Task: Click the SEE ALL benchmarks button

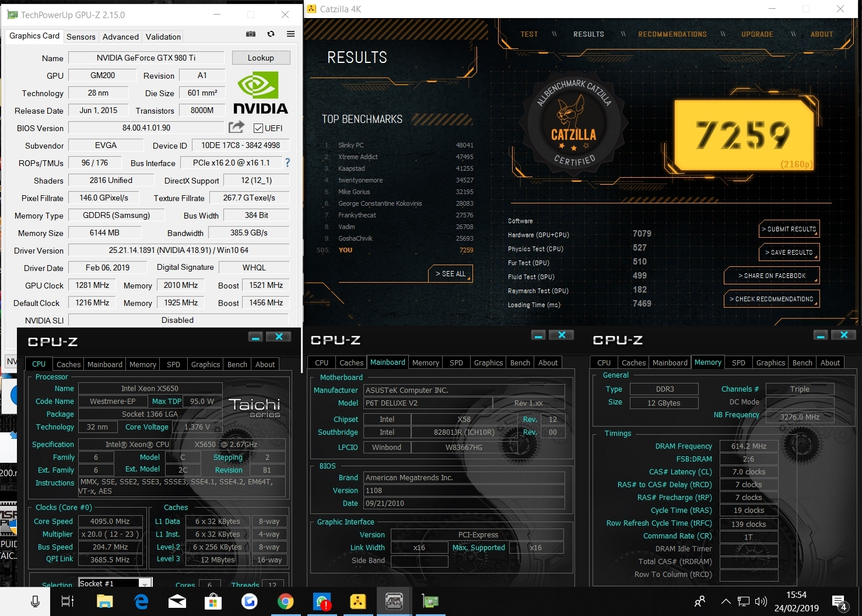Action: tap(450, 274)
